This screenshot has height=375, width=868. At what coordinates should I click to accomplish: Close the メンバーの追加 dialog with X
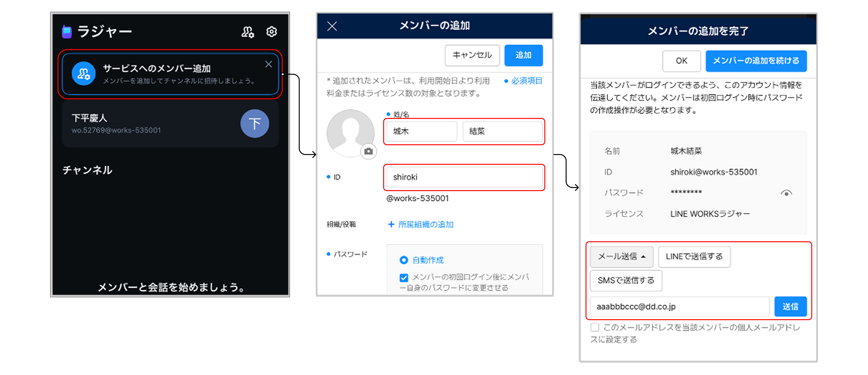[332, 26]
